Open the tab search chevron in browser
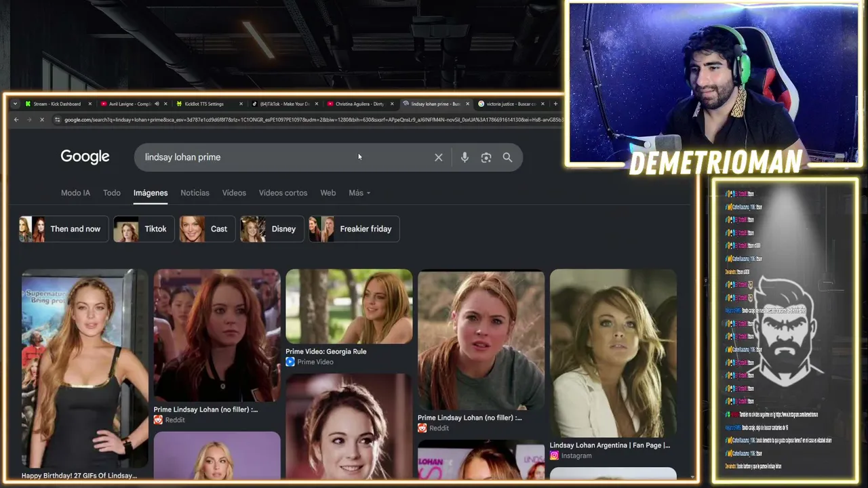Screen dimensions: 868x488 click(15, 104)
